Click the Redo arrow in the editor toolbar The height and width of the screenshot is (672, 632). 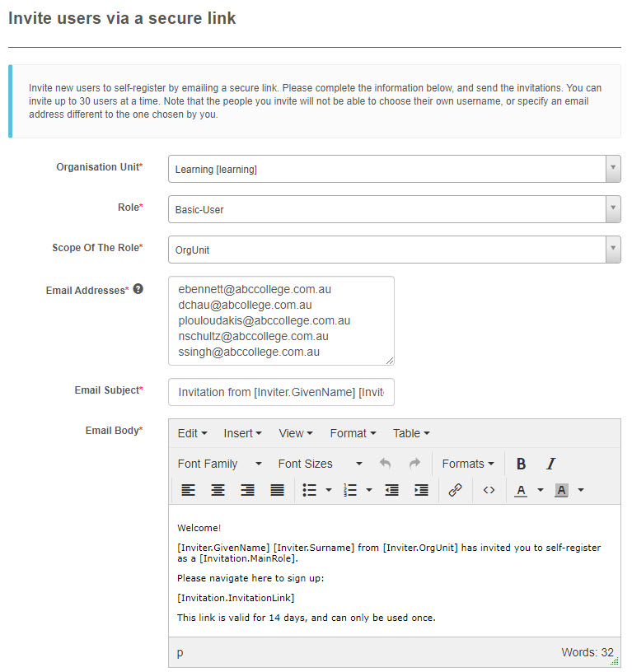point(414,464)
